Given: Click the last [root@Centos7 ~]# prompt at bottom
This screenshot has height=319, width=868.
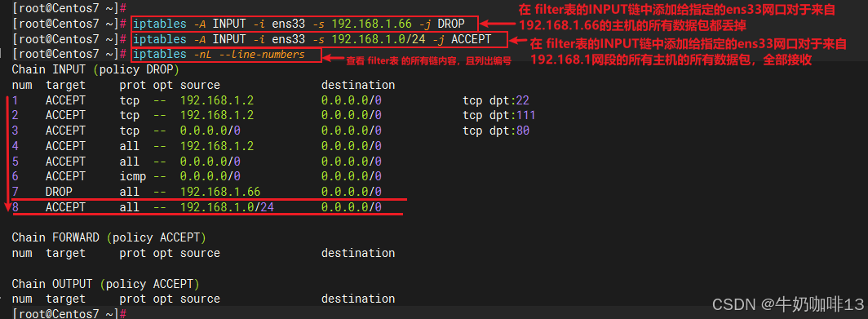Looking at the screenshot, I should pyautogui.click(x=70, y=313).
